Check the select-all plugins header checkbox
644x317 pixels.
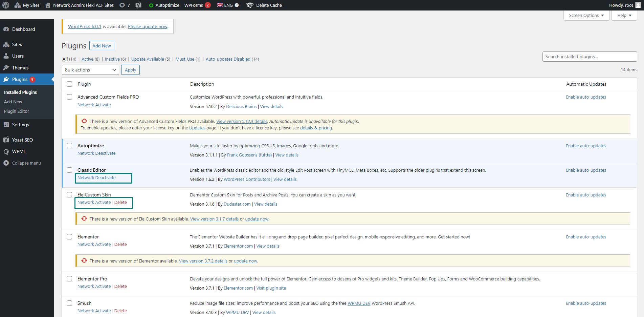[x=69, y=84]
